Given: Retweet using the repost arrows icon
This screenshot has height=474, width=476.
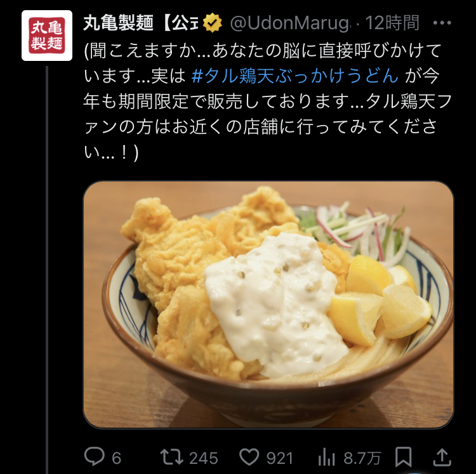Looking at the screenshot, I should [x=171, y=457].
